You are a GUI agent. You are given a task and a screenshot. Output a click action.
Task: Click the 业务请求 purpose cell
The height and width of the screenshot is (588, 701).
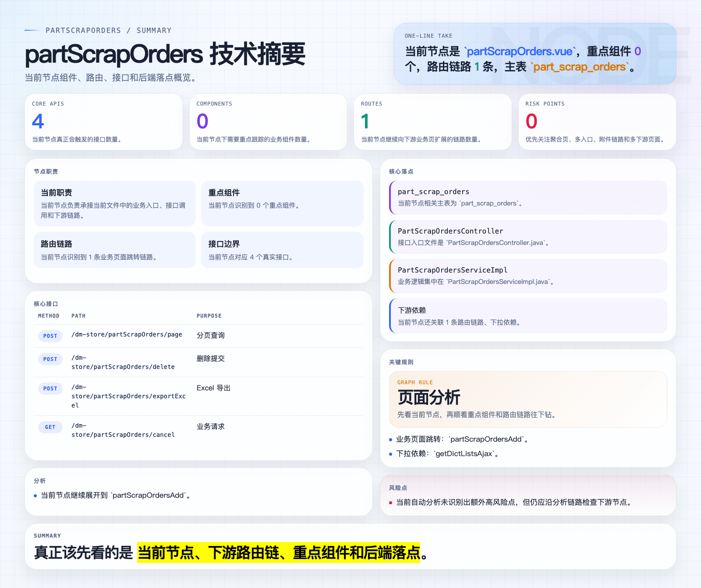[x=211, y=426]
